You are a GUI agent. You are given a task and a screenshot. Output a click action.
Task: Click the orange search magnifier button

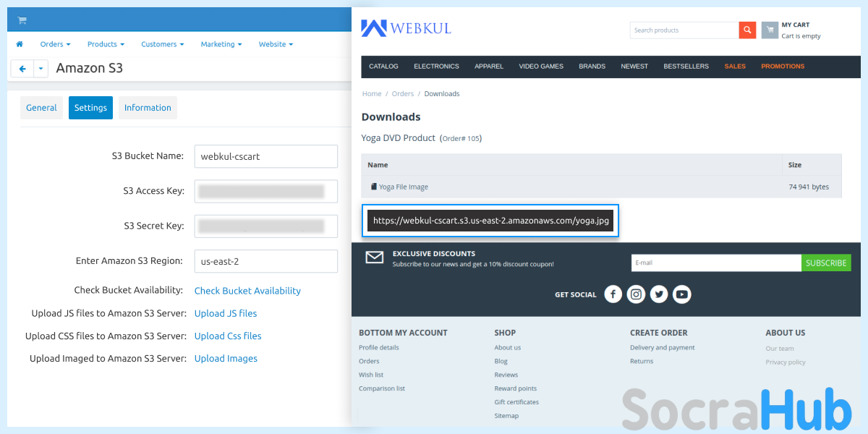tap(747, 30)
